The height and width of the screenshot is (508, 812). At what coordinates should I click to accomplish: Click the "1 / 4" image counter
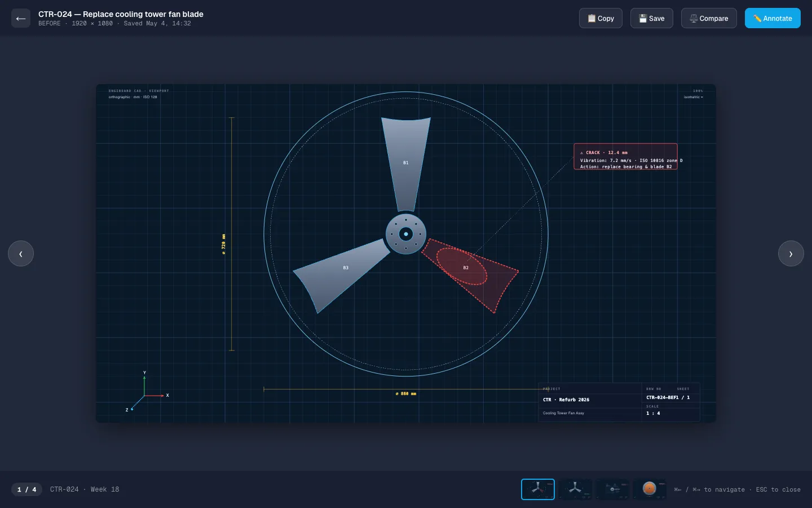pyautogui.click(x=27, y=489)
